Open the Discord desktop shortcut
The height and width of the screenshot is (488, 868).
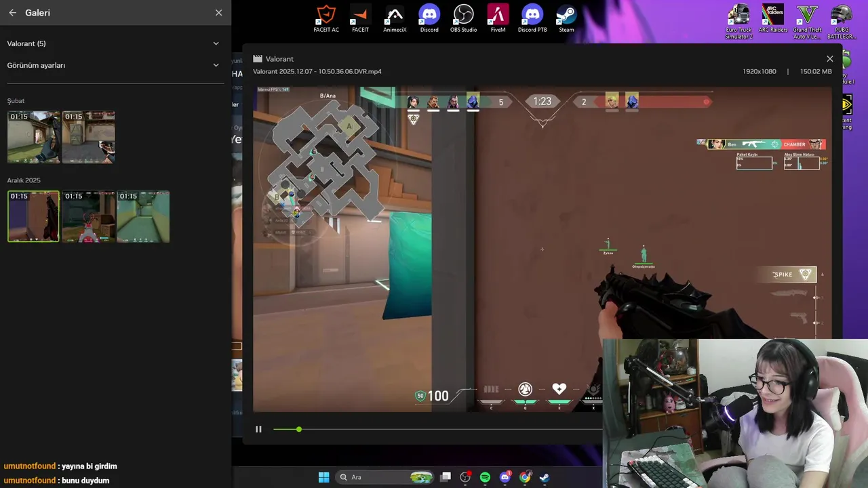(429, 18)
